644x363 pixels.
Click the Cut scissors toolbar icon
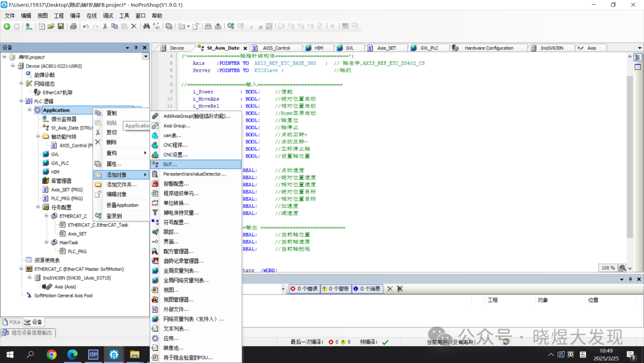(105, 26)
